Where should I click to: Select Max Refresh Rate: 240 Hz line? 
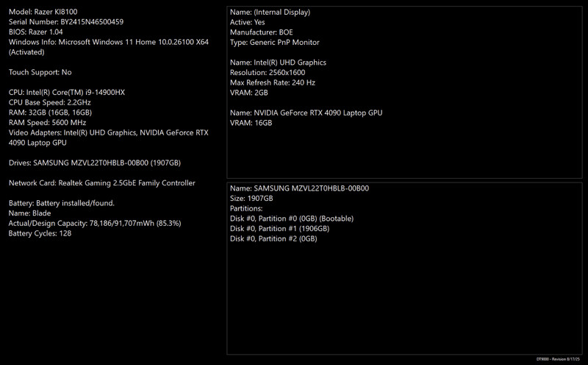point(273,82)
